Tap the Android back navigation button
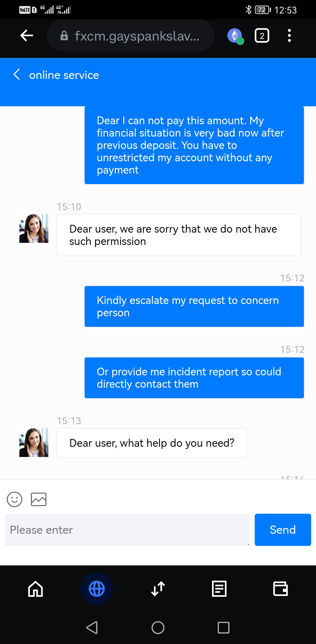The image size is (316, 644). tap(92, 628)
